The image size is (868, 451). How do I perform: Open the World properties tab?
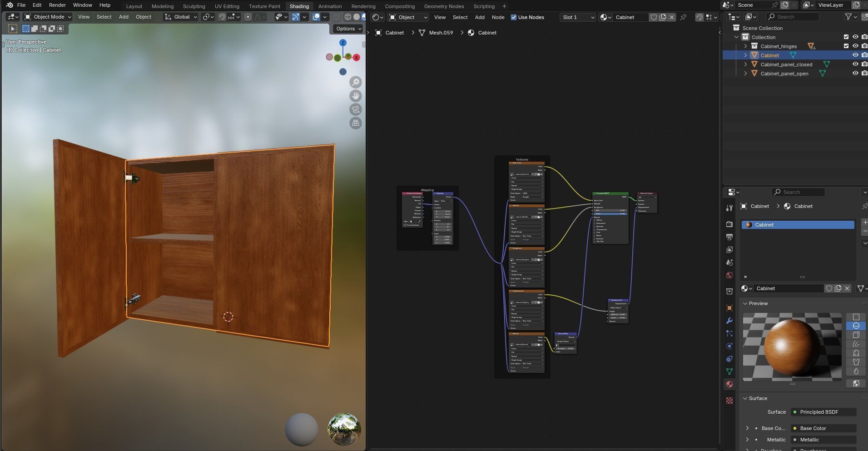(x=729, y=275)
